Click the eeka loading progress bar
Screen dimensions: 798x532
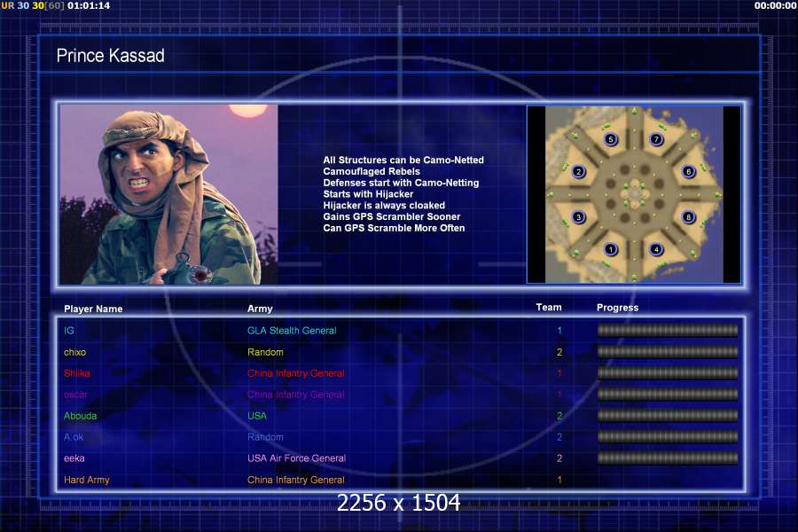point(668,458)
